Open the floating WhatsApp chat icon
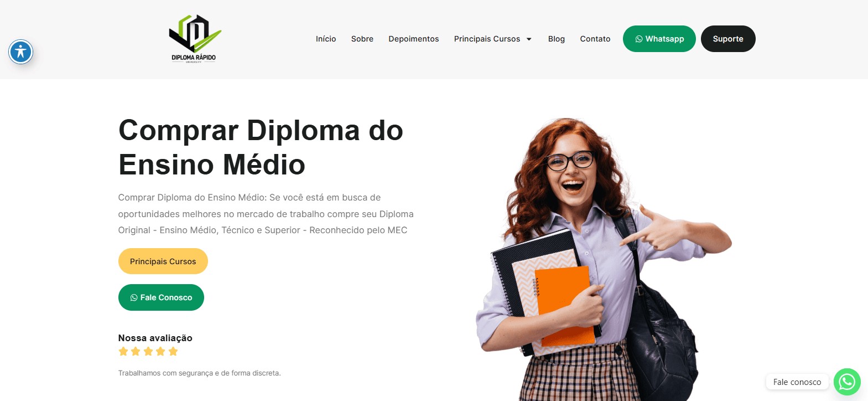 tap(847, 382)
